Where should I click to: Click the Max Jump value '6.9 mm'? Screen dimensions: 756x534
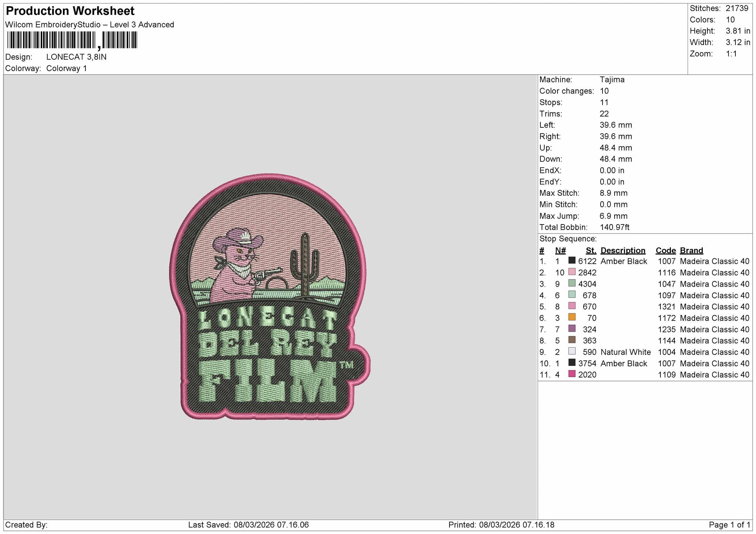pos(613,216)
